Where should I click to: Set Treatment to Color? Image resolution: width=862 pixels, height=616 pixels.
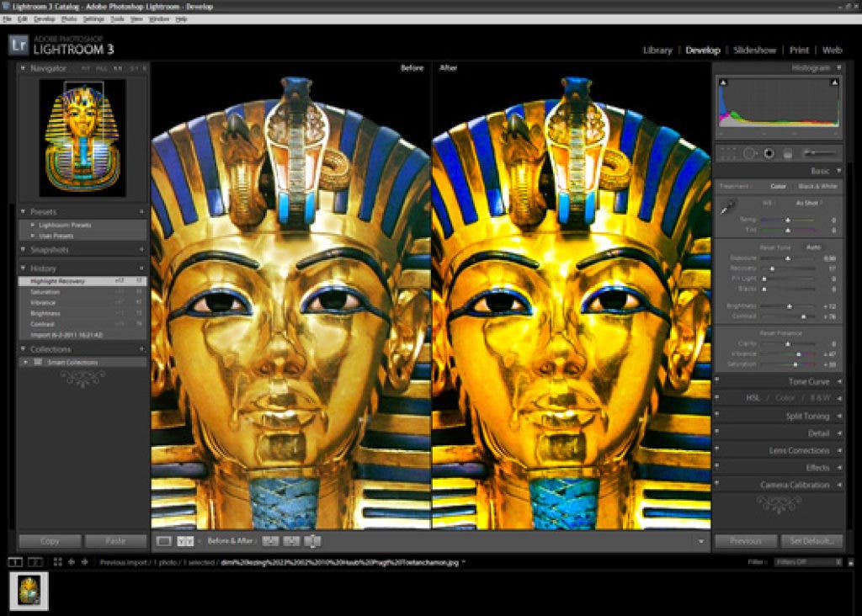(778, 186)
